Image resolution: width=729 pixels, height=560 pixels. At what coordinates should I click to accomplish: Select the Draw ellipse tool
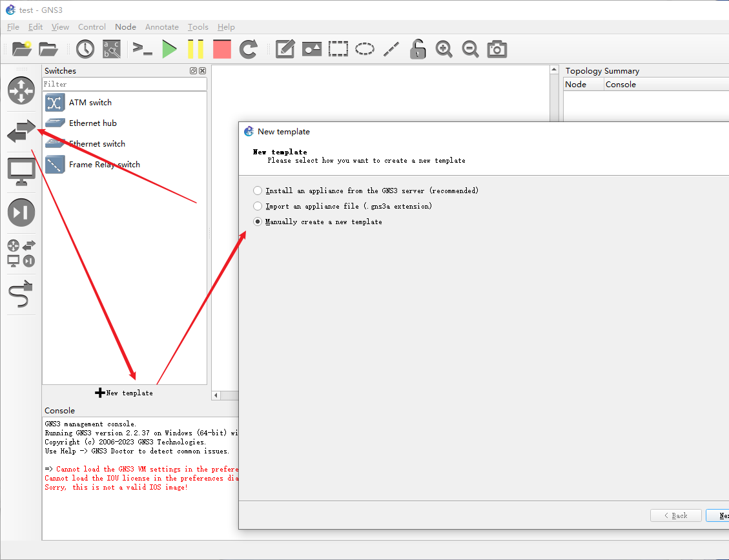tap(364, 49)
